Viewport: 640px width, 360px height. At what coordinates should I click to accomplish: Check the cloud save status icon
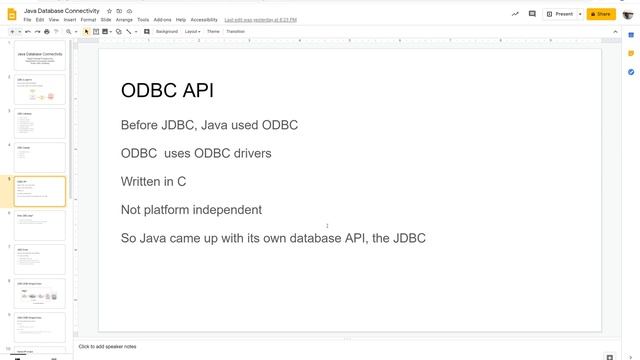(x=129, y=11)
